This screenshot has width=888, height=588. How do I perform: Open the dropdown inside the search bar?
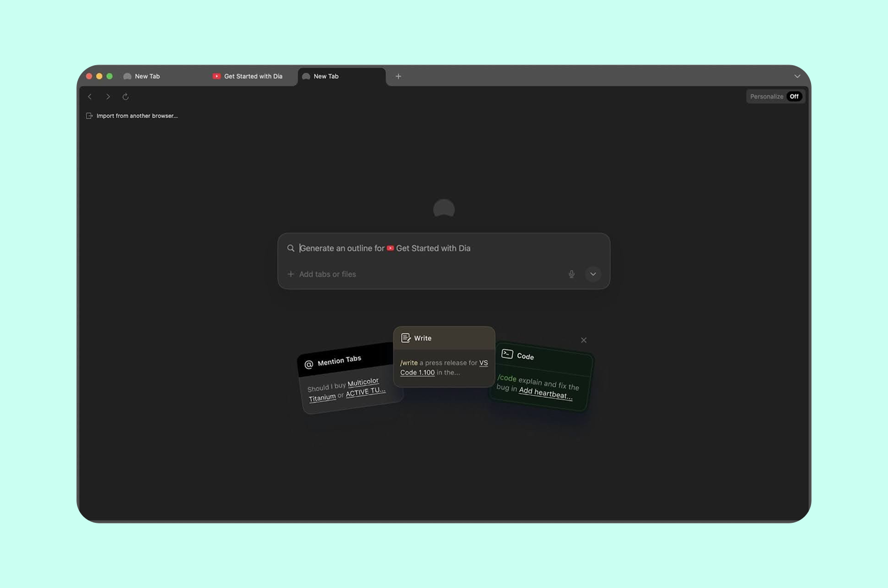593,274
